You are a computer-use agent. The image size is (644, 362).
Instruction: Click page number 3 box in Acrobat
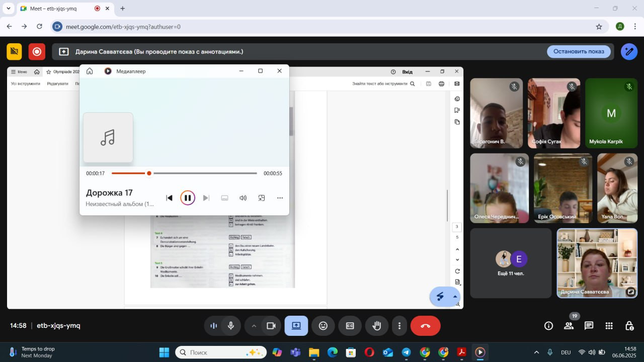pyautogui.click(x=457, y=228)
